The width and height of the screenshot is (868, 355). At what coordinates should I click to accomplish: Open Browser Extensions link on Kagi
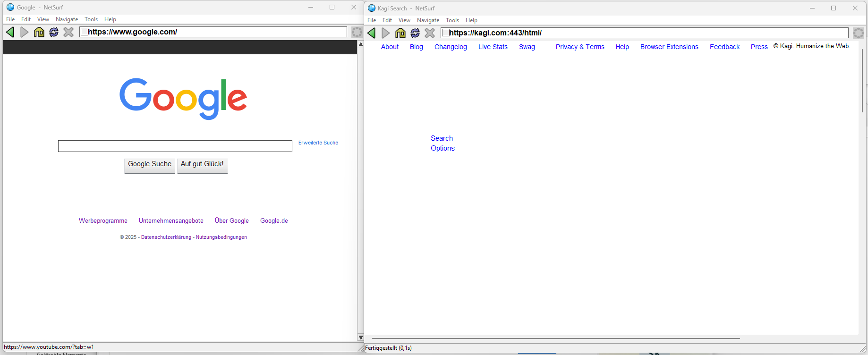click(669, 47)
